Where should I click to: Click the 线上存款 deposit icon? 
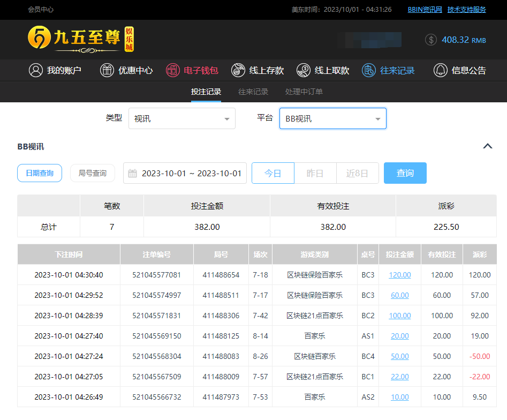point(238,70)
